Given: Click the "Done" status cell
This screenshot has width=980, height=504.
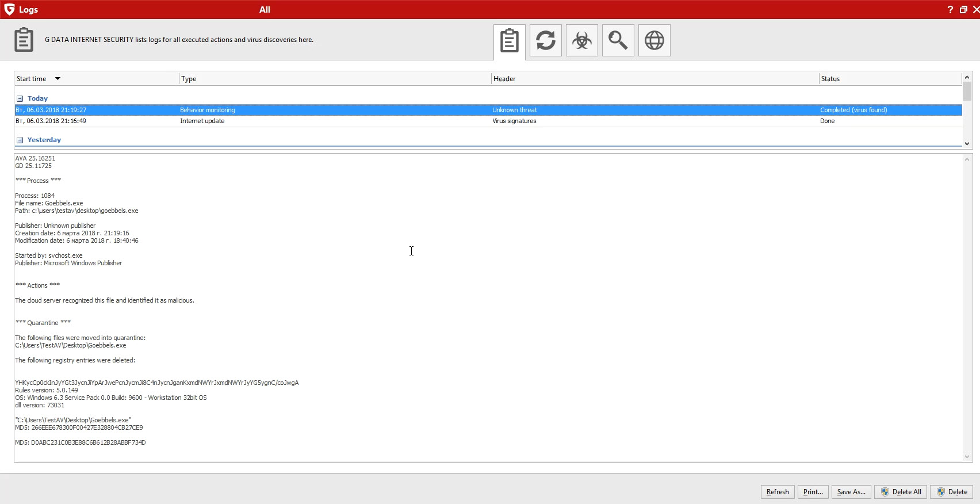Looking at the screenshot, I should click(x=827, y=121).
